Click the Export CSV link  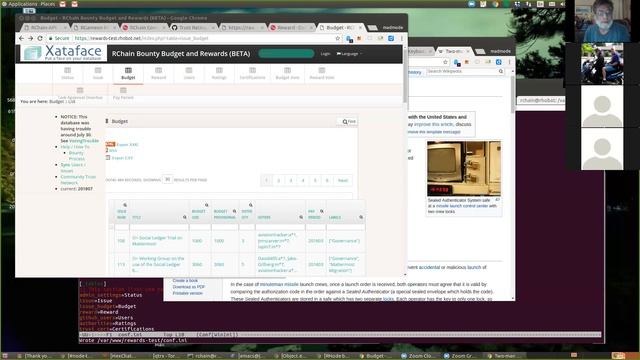coord(122,158)
